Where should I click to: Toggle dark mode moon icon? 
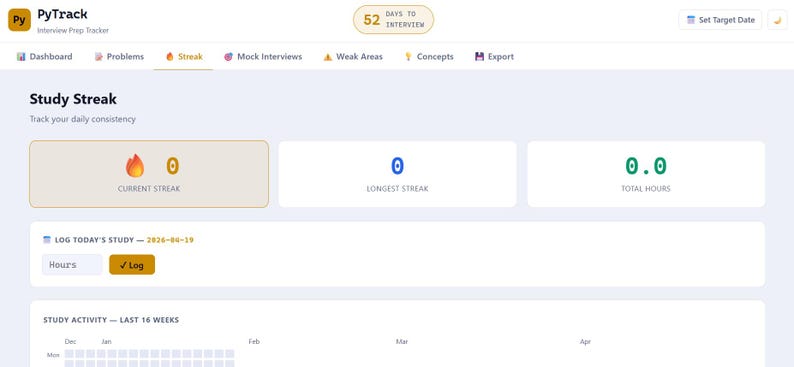point(777,20)
